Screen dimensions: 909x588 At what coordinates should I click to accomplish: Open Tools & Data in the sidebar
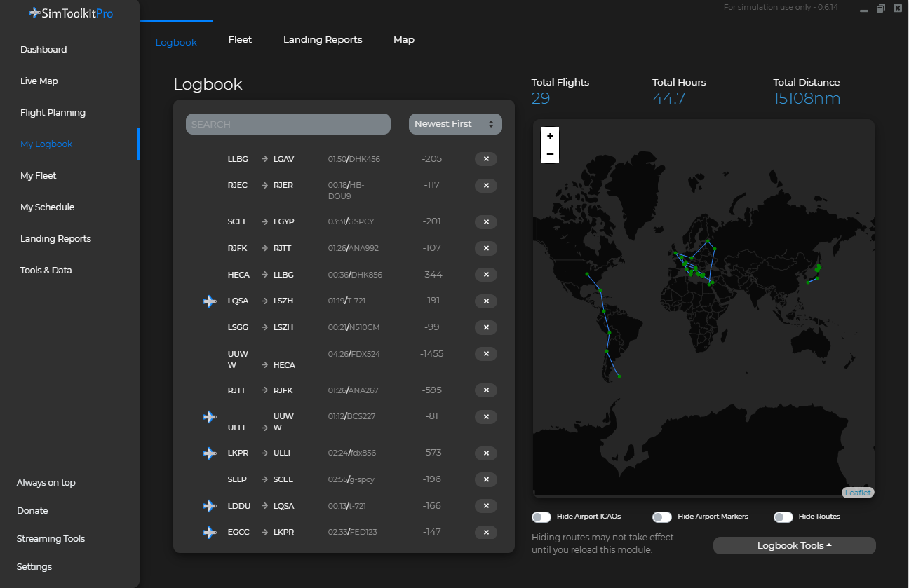pyautogui.click(x=46, y=271)
